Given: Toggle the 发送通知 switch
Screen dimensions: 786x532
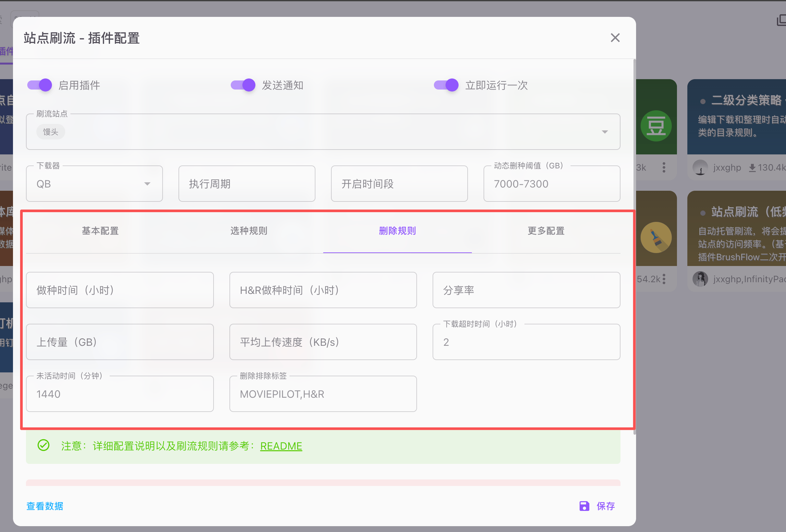Looking at the screenshot, I should point(243,85).
